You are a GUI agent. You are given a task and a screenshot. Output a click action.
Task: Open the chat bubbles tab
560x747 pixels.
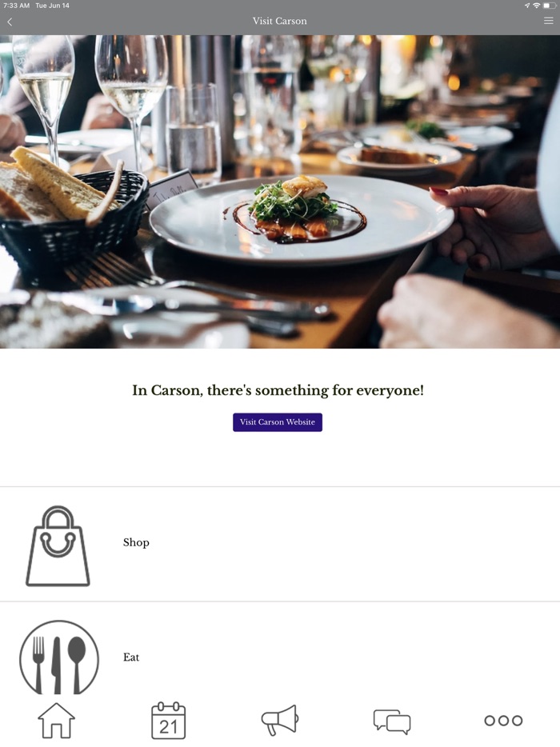click(x=392, y=721)
